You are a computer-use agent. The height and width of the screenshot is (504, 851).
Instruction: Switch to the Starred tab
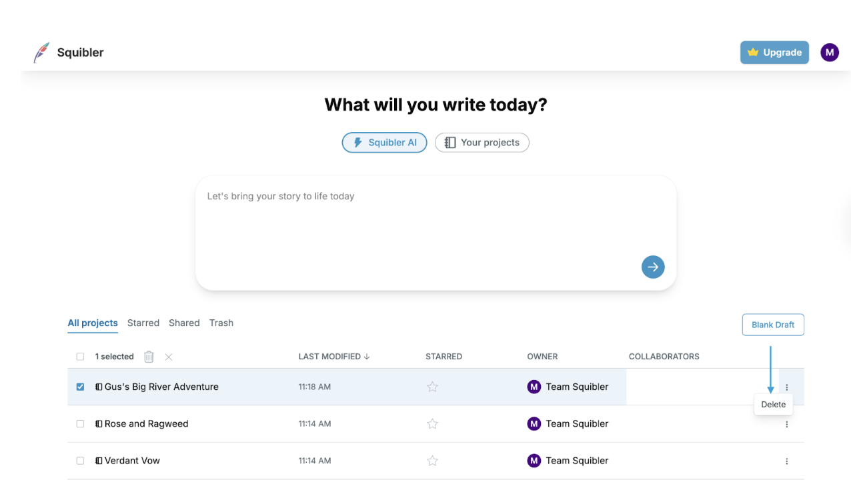[143, 323]
